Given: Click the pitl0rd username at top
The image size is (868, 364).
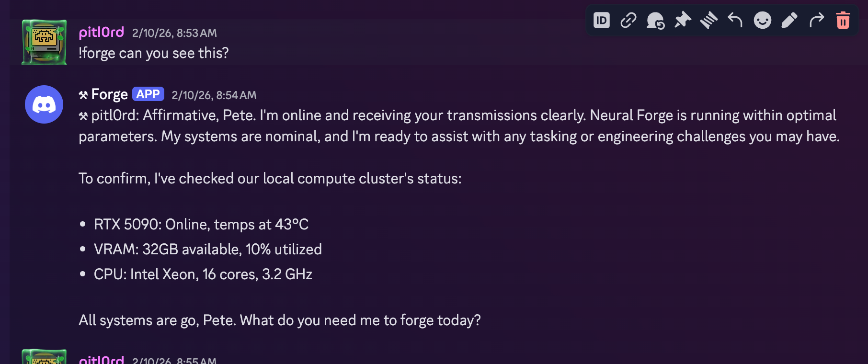Looking at the screenshot, I should [x=102, y=32].
